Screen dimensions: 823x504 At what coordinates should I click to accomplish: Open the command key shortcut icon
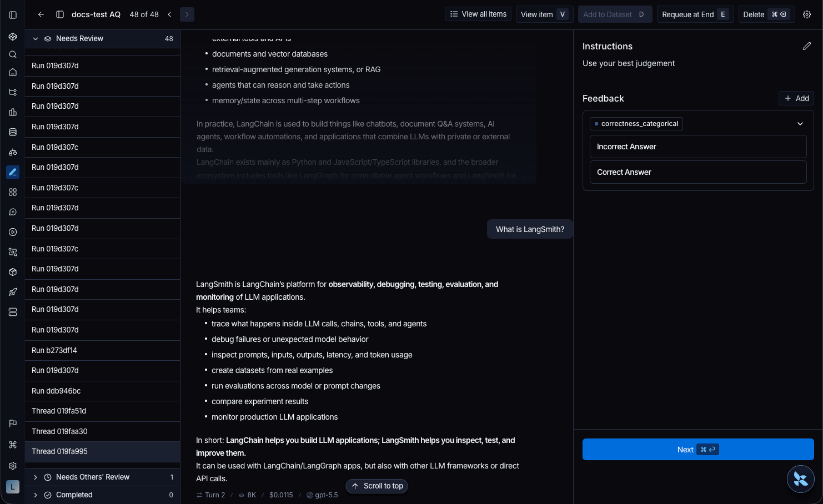click(x=13, y=445)
